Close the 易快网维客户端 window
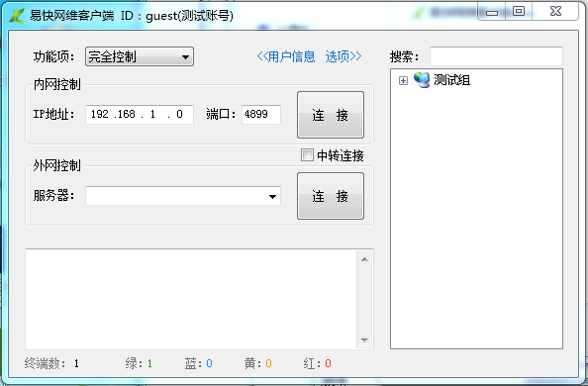This screenshot has width=588, height=386. click(555, 12)
